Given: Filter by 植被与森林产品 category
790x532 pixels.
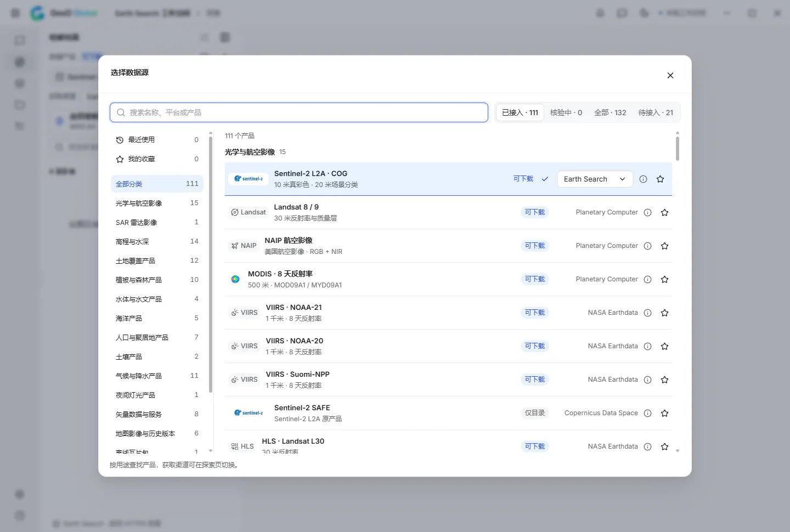Looking at the screenshot, I should [x=157, y=280].
